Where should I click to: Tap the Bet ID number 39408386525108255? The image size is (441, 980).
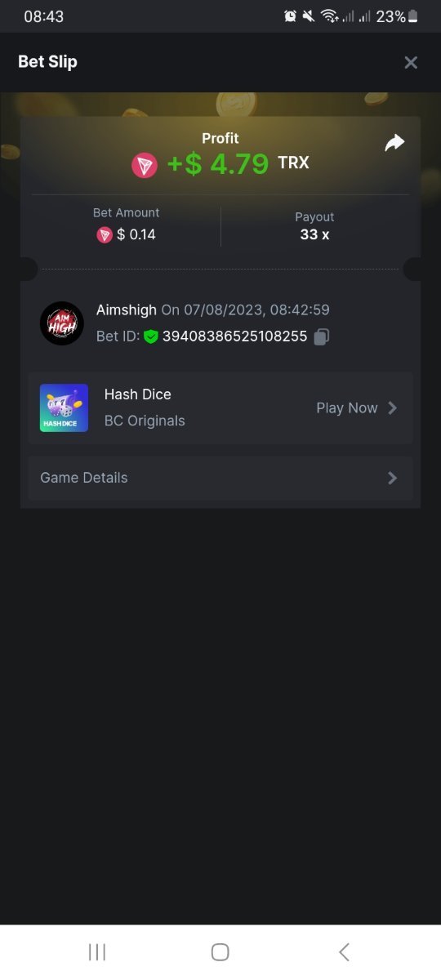(235, 336)
